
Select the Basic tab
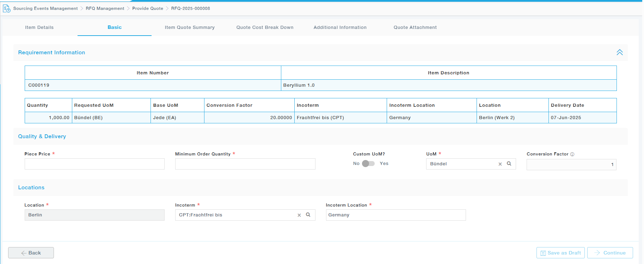pyautogui.click(x=115, y=27)
